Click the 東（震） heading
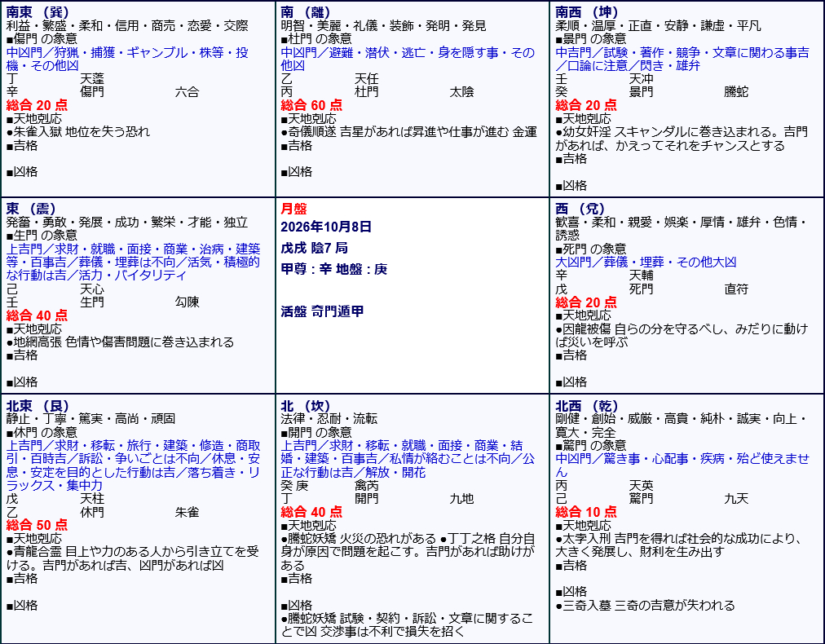This screenshot has width=825, height=644. tap(31, 209)
